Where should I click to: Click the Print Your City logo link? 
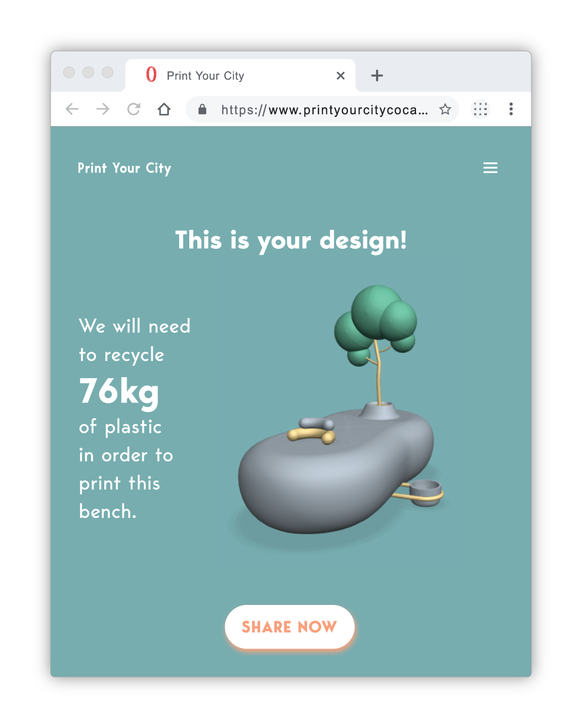tap(124, 168)
